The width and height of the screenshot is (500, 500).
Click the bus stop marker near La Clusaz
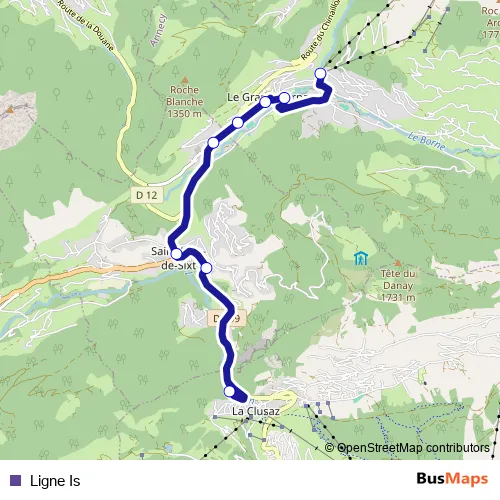(229, 391)
